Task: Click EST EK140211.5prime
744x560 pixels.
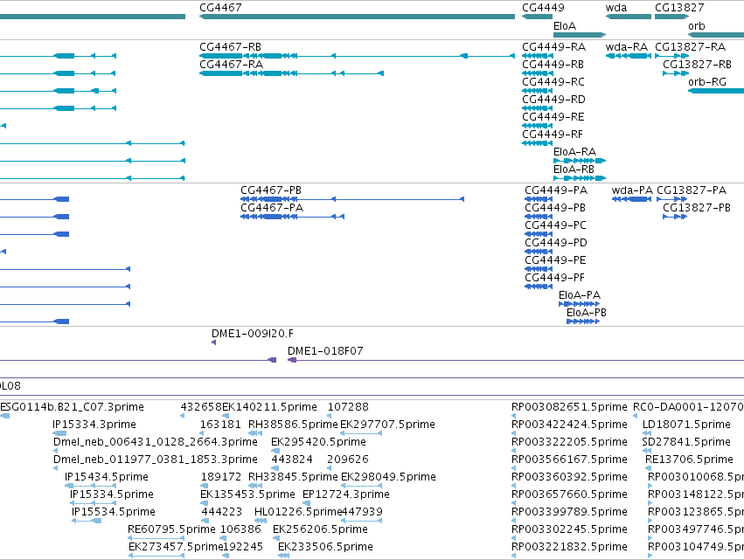Action: tap(226, 416)
